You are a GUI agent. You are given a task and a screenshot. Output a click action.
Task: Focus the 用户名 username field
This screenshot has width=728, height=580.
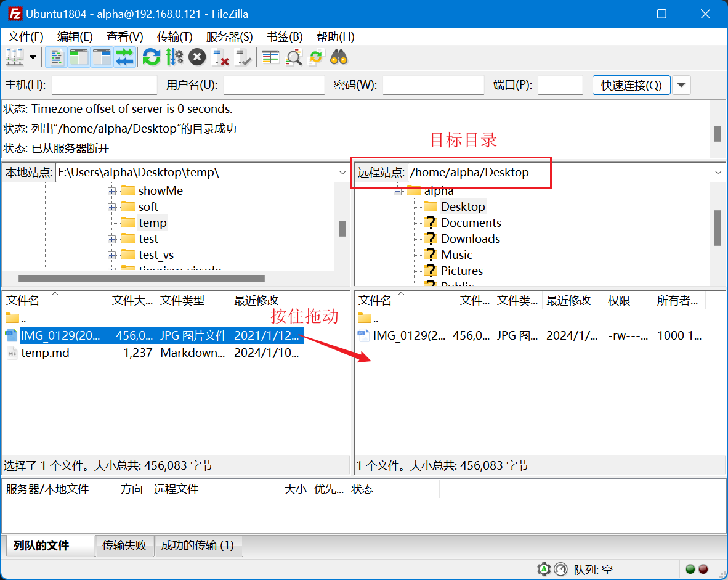(274, 85)
